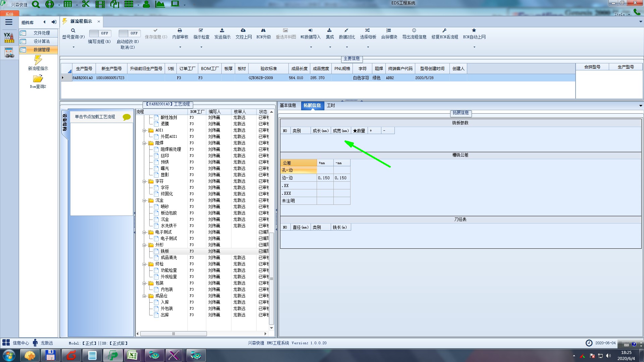Select main info row 8ABR2001A0

click(318, 78)
